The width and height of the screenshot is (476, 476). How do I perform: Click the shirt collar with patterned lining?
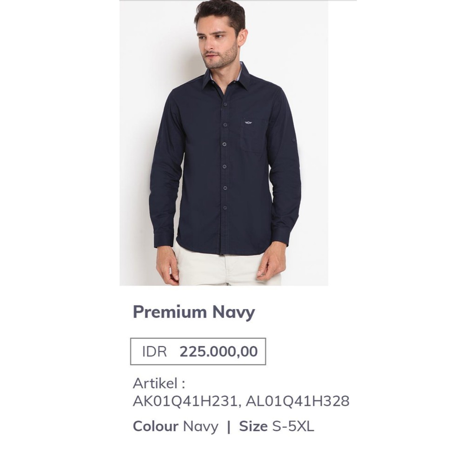coord(227,76)
